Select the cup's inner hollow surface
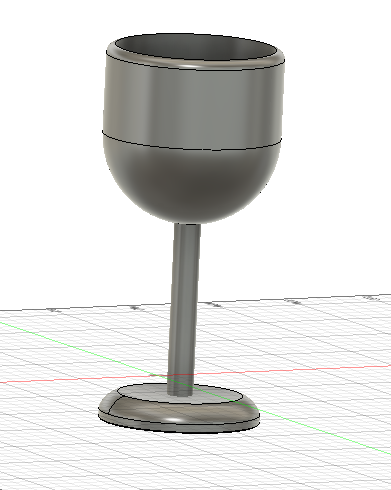 coord(197,48)
